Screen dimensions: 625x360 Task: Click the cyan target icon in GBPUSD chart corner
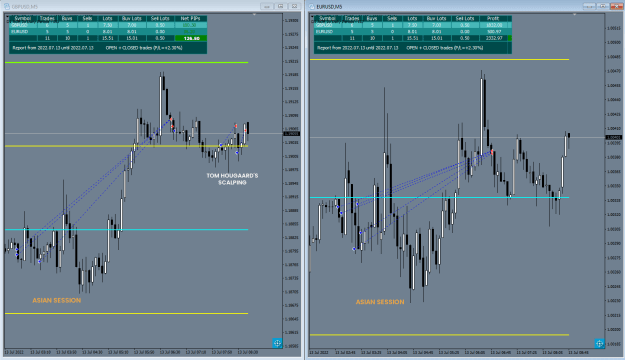(277, 343)
